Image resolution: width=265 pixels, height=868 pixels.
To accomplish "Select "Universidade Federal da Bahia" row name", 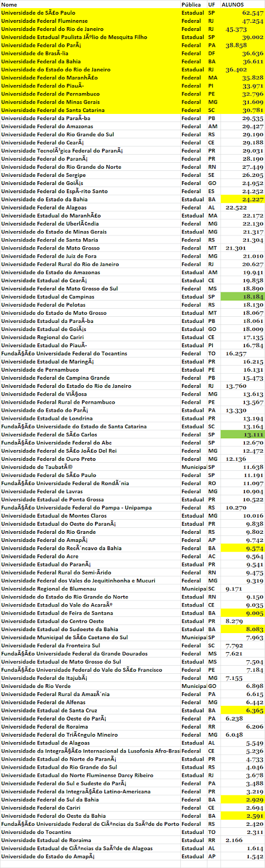I will (x=41, y=61).
